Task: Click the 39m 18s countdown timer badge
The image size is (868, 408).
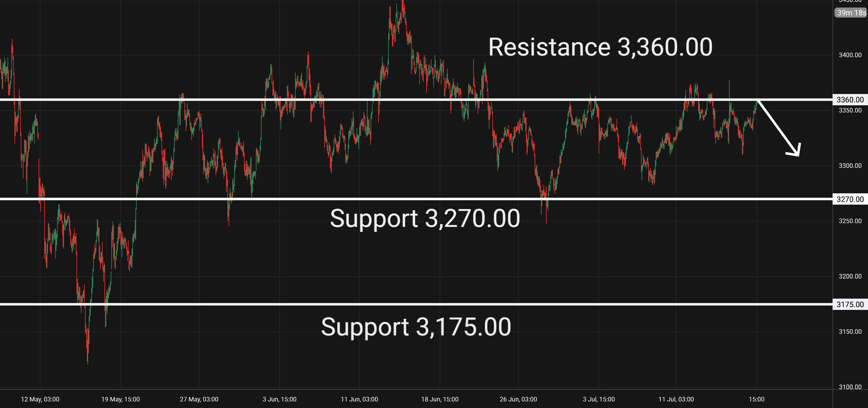Action: tap(851, 13)
